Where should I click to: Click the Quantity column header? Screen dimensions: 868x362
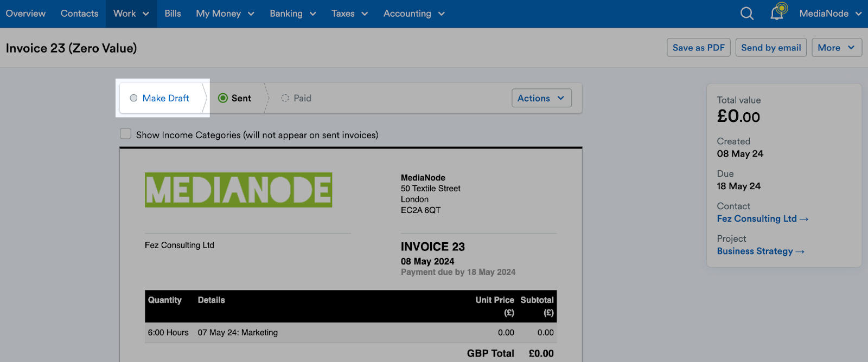coord(165,300)
